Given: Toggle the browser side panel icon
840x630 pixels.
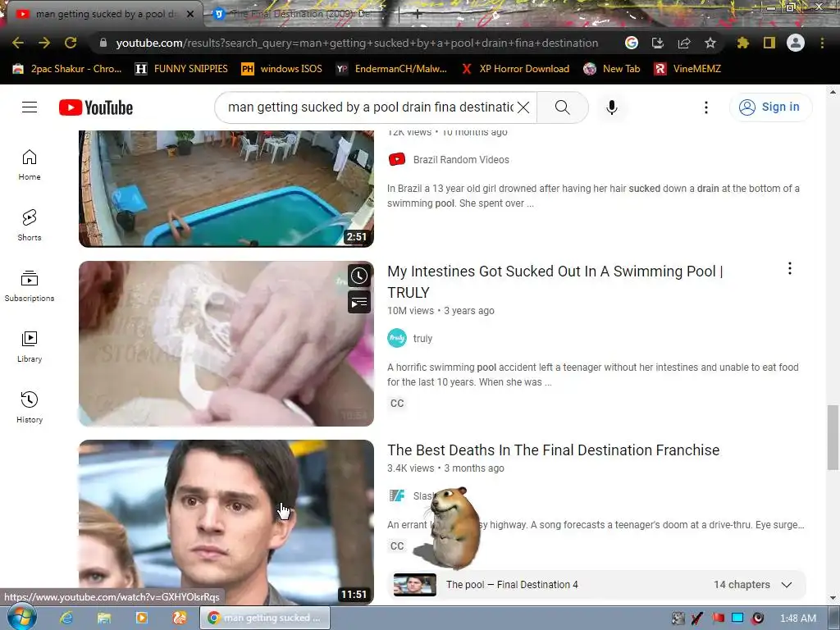Looking at the screenshot, I should 769,43.
